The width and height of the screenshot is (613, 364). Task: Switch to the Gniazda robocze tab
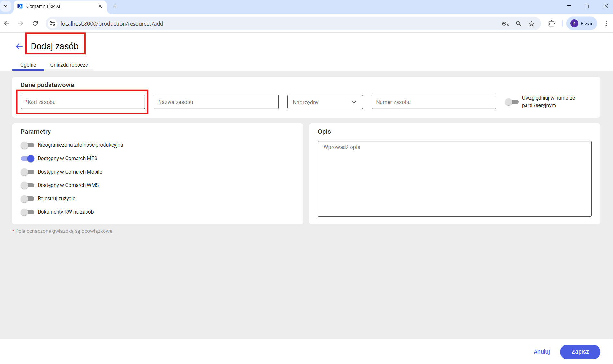pos(69,65)
